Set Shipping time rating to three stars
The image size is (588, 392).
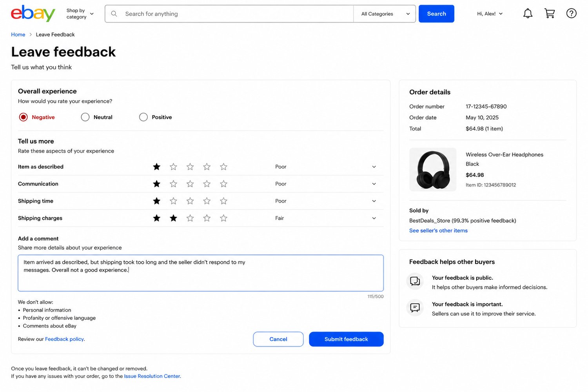pyautogui.click(x=190, y=201)
